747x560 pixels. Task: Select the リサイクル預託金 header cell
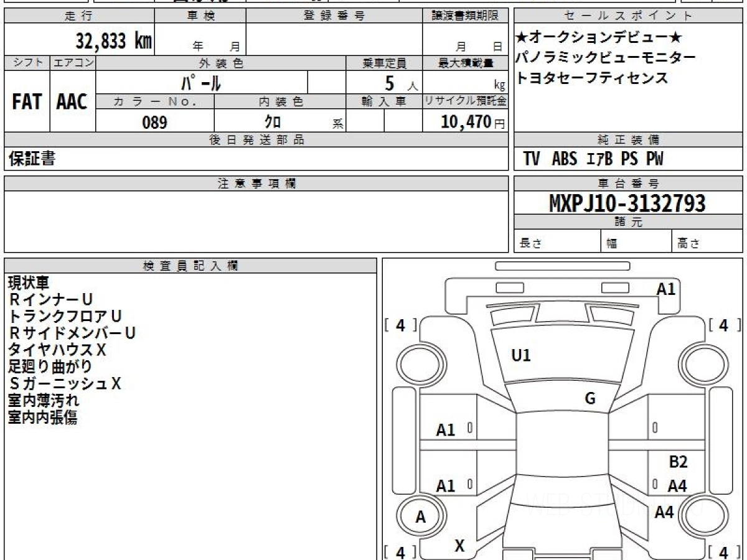(x=466, y=101)
